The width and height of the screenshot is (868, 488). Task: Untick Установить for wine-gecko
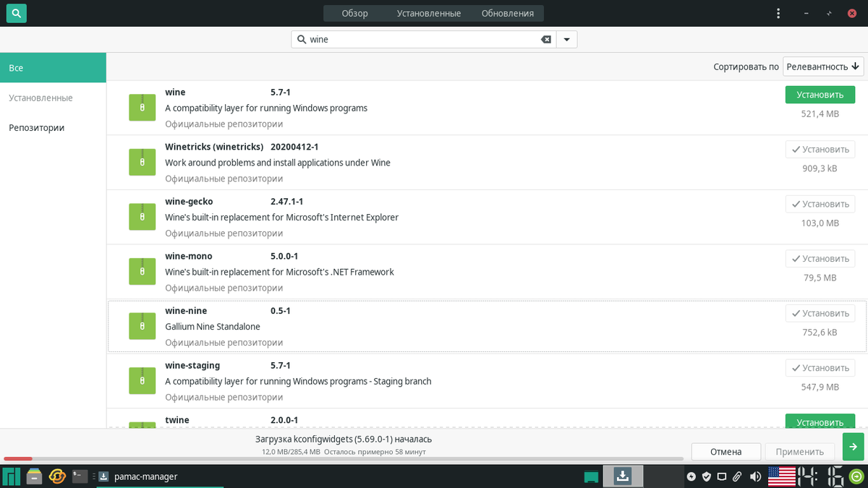[820, 204]
